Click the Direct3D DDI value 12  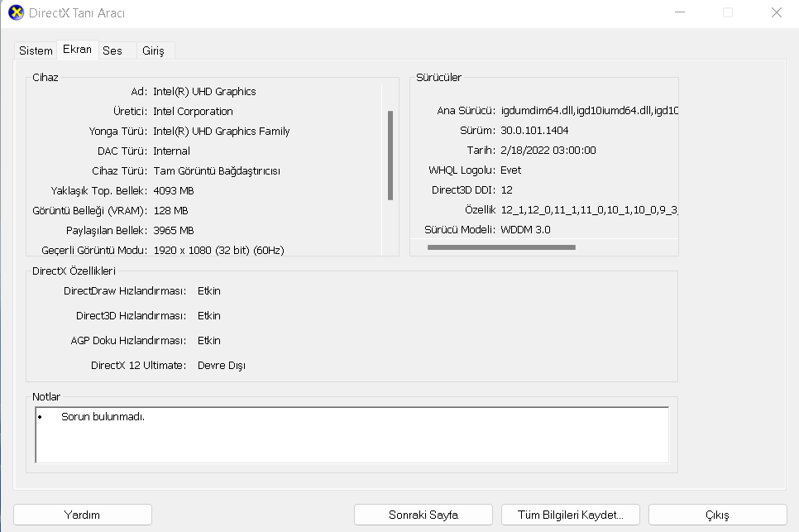point(506,190)
